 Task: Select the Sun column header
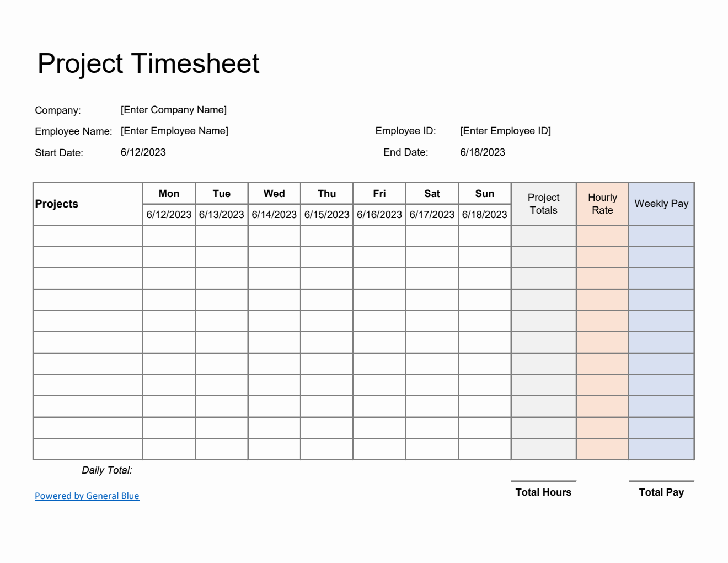point(484,194)
